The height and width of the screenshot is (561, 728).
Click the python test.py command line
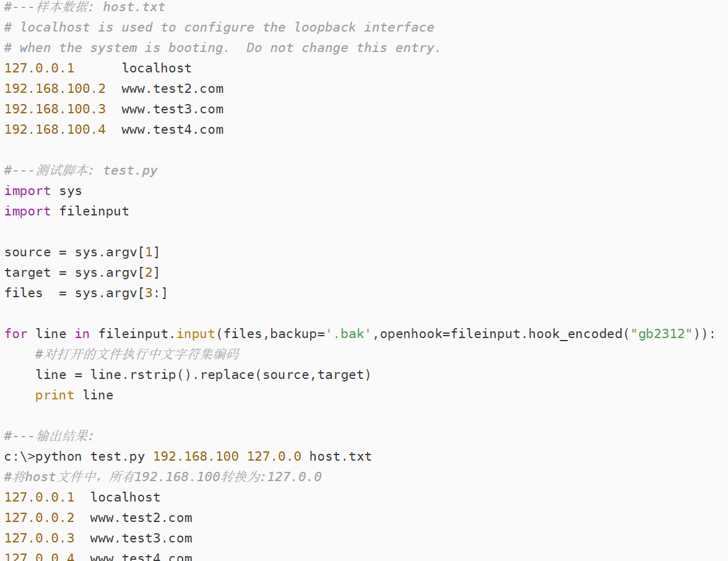pos(188,456)
